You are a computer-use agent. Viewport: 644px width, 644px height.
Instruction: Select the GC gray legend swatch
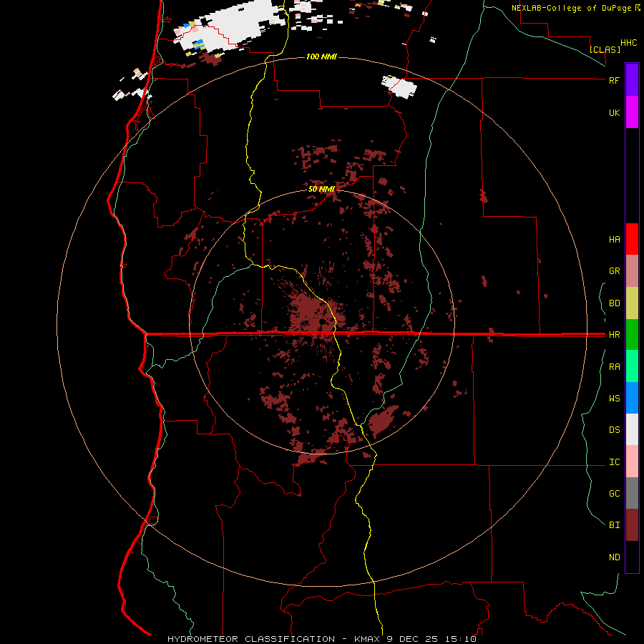[632, 493]
